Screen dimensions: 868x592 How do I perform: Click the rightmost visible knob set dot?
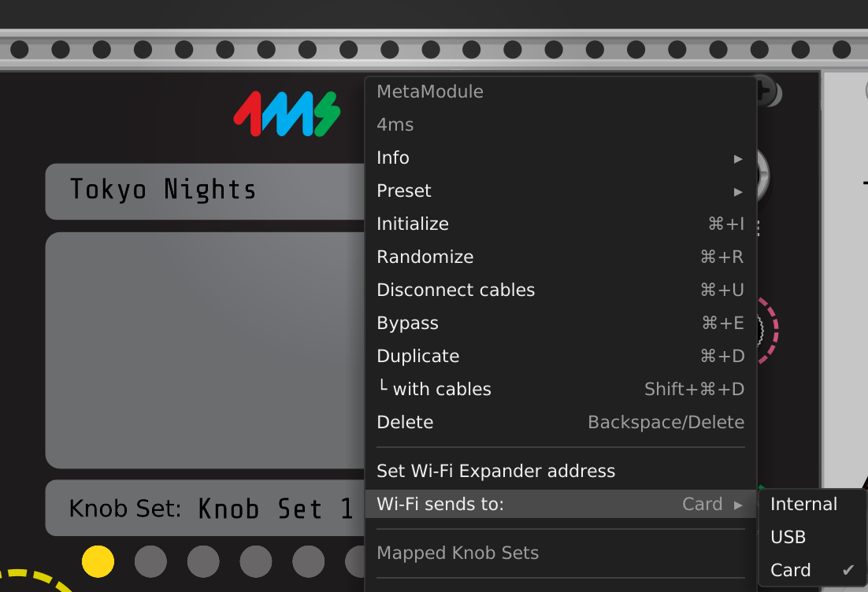tap(354, 562)
